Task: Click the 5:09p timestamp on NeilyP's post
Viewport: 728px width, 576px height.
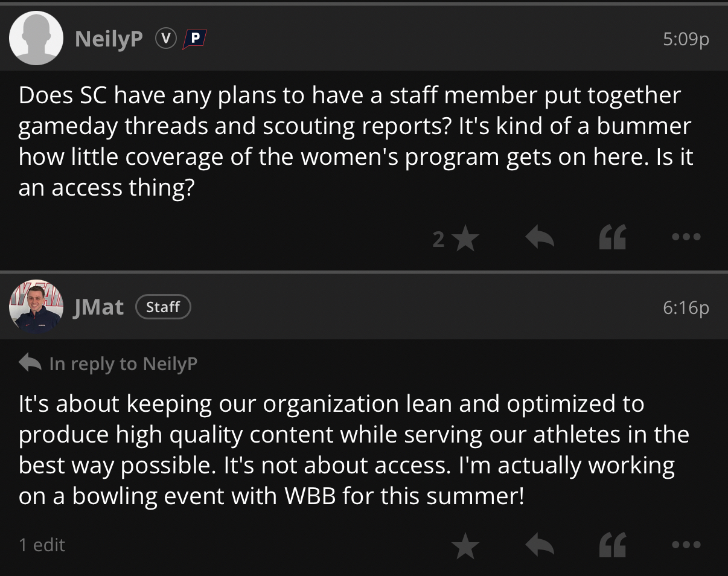Action: [685, 40]
